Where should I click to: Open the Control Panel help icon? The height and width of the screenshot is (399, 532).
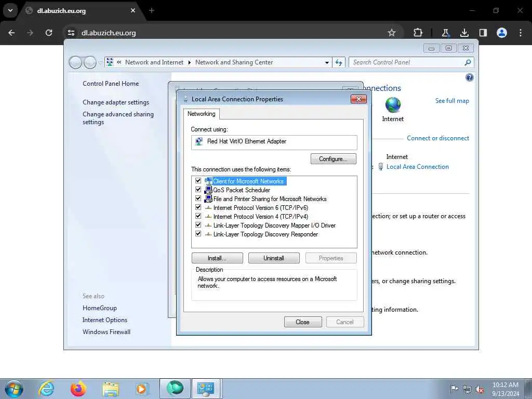pos(469,78)
